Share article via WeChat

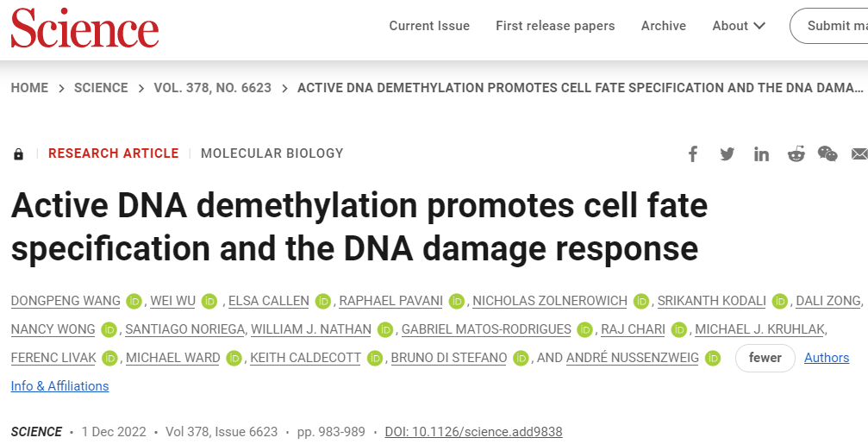coord(827,154)
